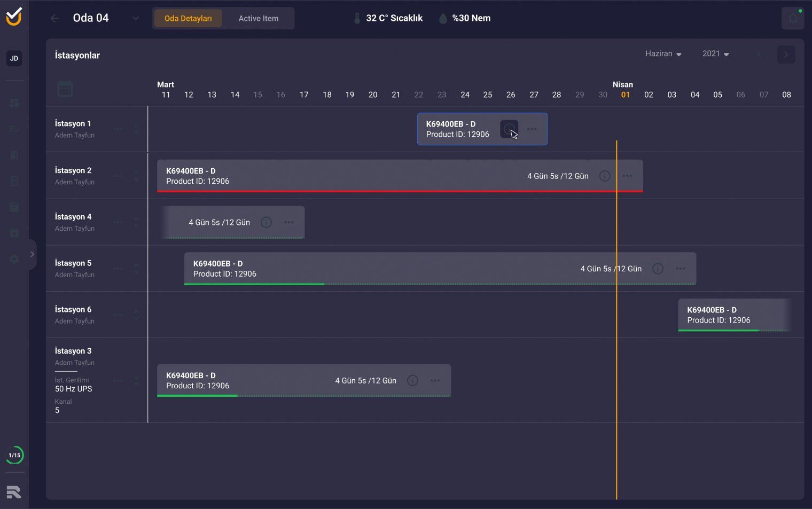812x509 pixels.
Task: Open the Oda 04 room dropdown
Action: pos(136,18)
